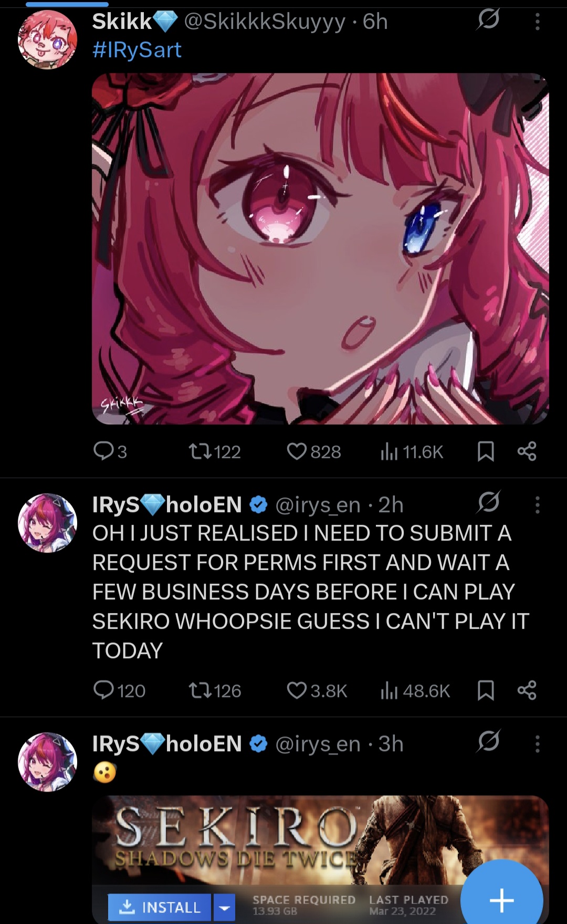View analytics of Skikk's tweet
Screen dimensions: 567x924
(x=412, y=452)
